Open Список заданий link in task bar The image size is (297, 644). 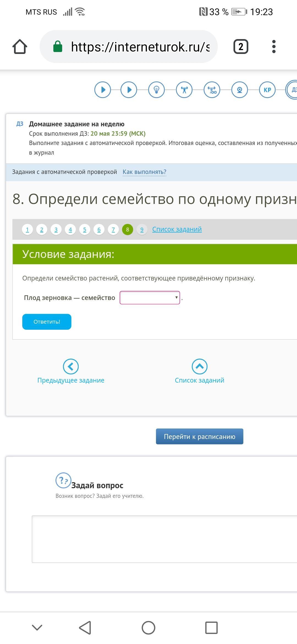click(x=177, y=229)
